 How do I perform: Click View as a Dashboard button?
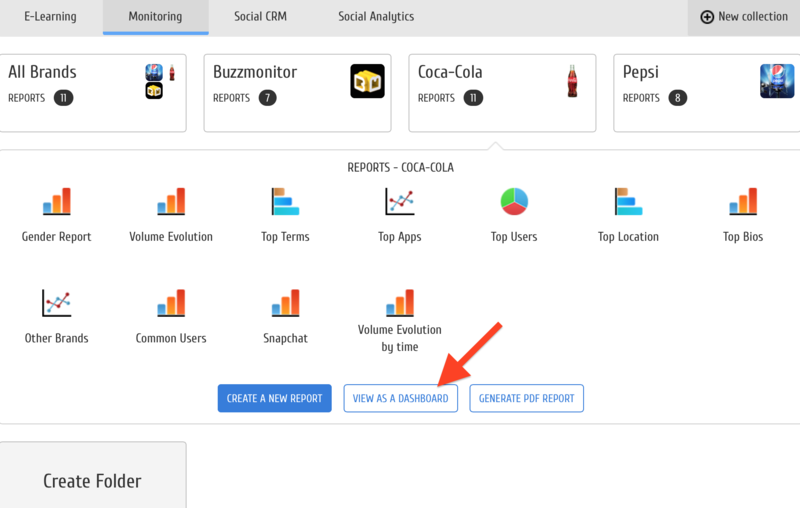tap(401, 398)
